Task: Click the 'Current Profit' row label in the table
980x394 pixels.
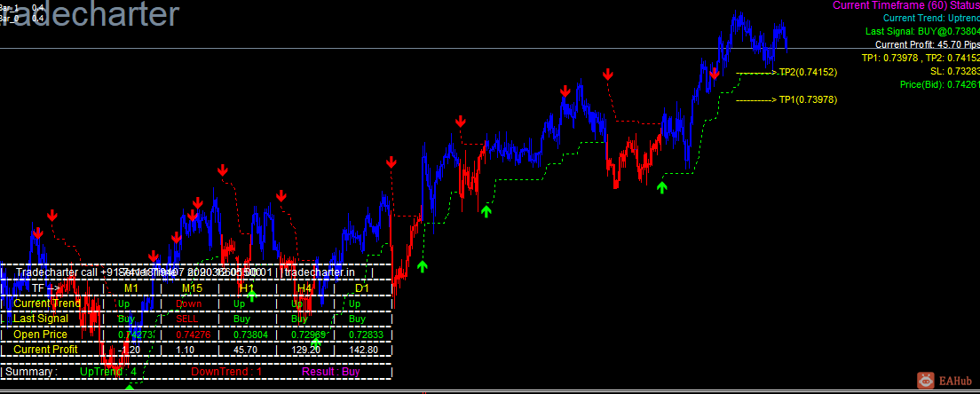Action: click(x=45, y=349)
